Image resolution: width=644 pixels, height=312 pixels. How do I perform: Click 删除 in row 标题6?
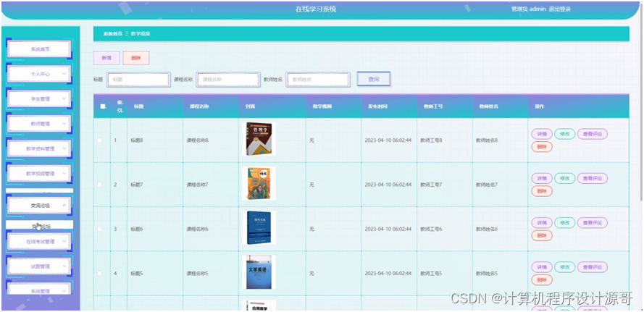(x=542, y=235)
